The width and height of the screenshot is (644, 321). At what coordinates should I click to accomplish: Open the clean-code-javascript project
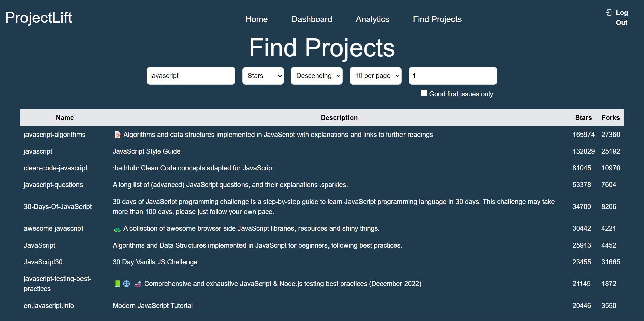pos(55,168)
